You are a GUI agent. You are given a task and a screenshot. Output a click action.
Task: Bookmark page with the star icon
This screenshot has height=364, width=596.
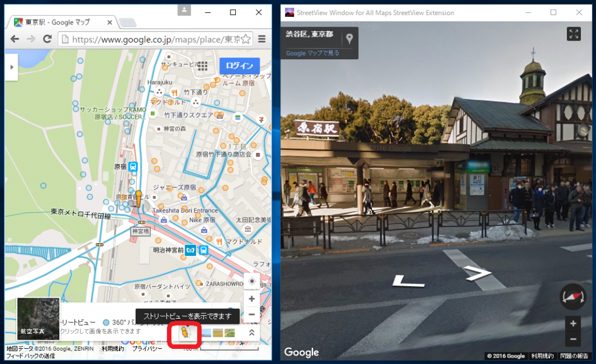[x=246, y=39]
